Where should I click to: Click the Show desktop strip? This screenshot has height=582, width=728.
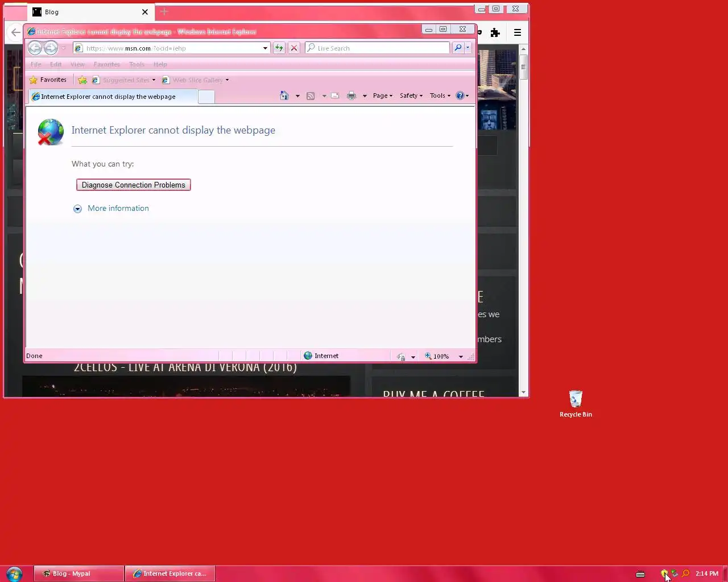pos(725,573)
